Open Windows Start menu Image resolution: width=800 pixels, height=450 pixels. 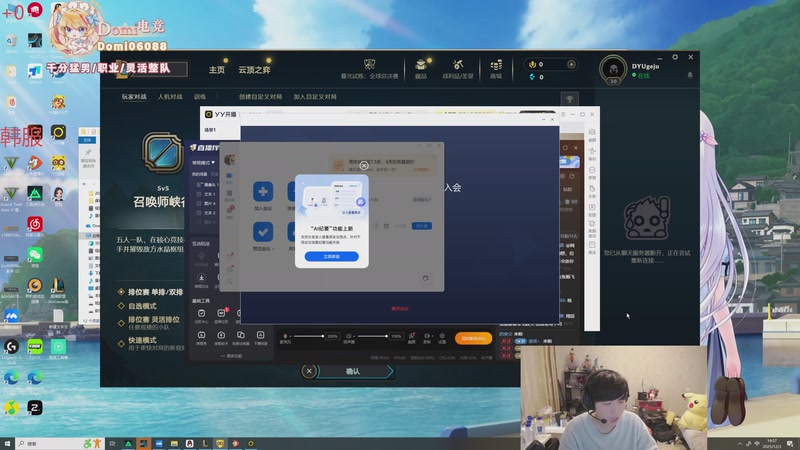click(7, 443)
